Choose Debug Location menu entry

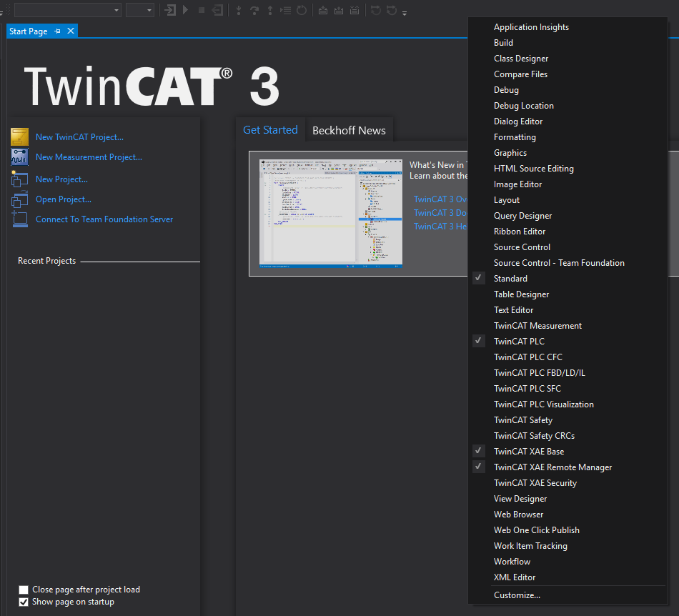click(x=568, y=106)
